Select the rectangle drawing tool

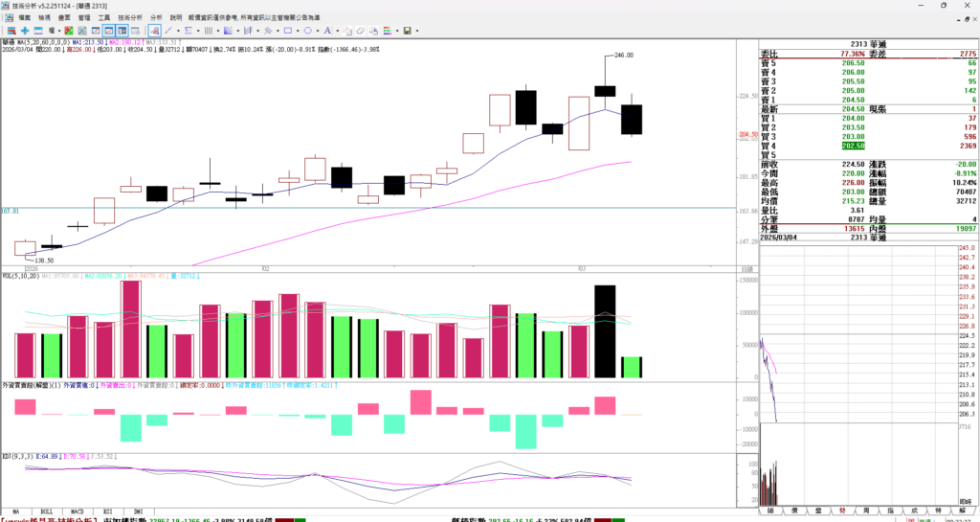(287, 31)
